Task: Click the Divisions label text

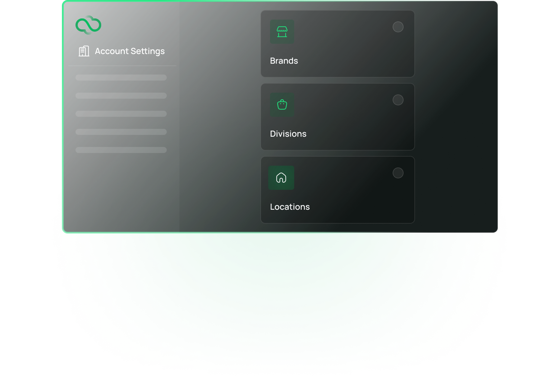Action: [x=288, y=134]
